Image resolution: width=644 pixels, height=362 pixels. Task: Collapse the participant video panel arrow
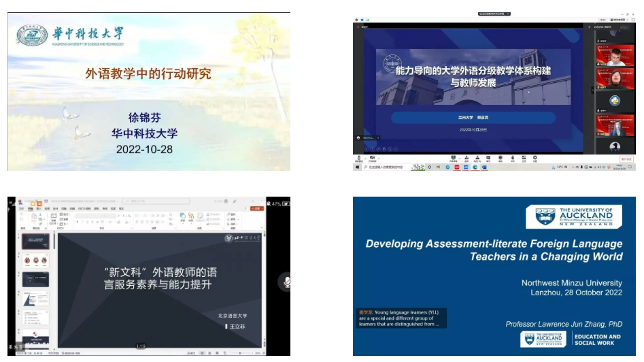point(592,90)
